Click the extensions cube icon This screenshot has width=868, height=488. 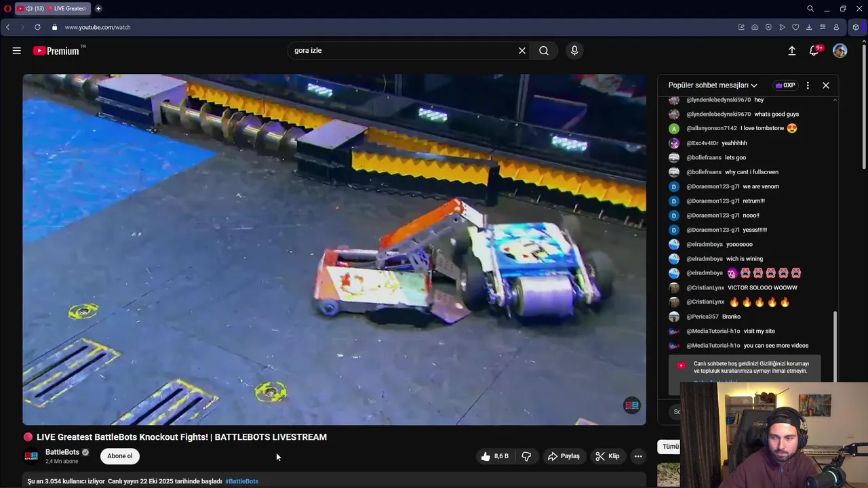point(856,27)
